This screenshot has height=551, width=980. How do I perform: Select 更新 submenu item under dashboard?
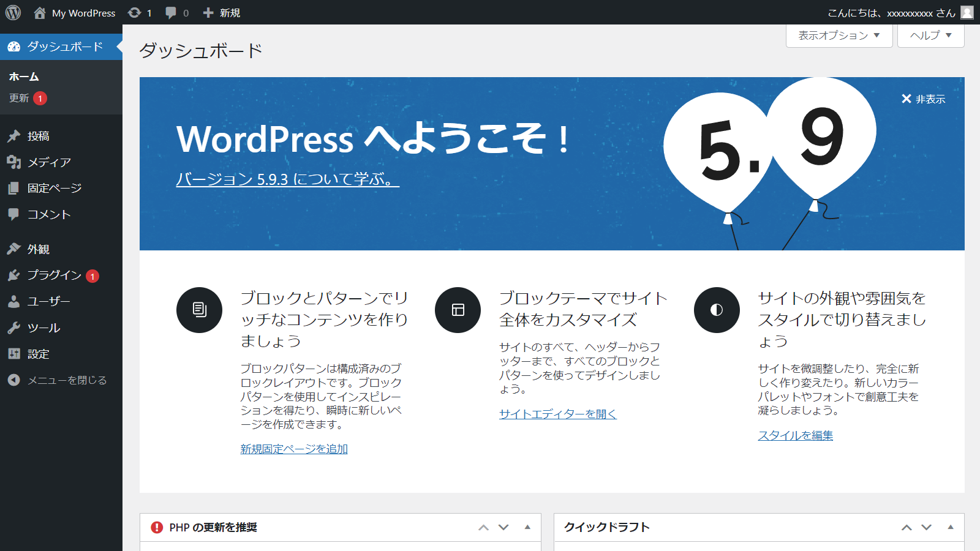click(19, 98)
